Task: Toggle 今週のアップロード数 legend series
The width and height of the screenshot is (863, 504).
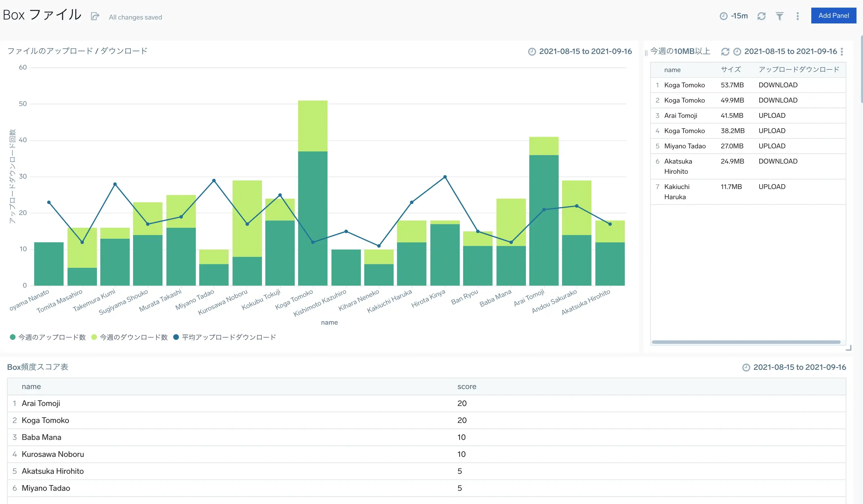Action: (x=52, y=337)
